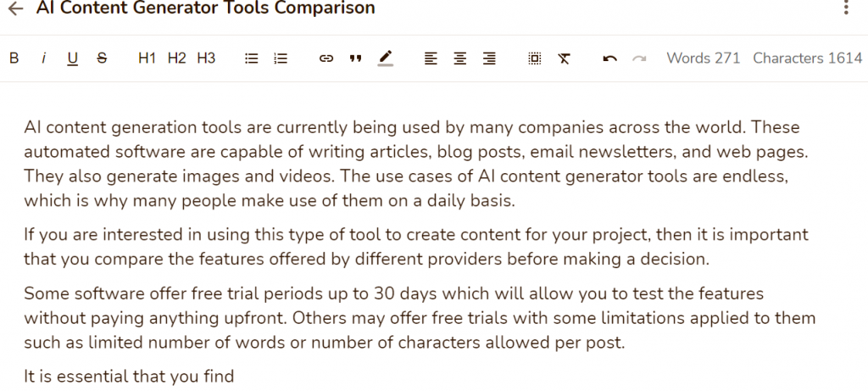This screenshot has height=391, width=868.
Task: Open the three-dot more options menu
Action: [x=845, y=7]
